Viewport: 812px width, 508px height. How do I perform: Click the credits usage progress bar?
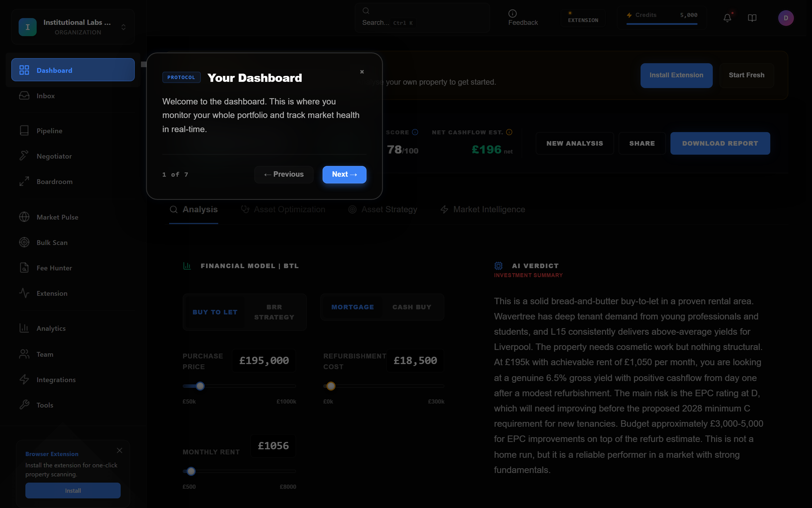[x=662, y=24]
